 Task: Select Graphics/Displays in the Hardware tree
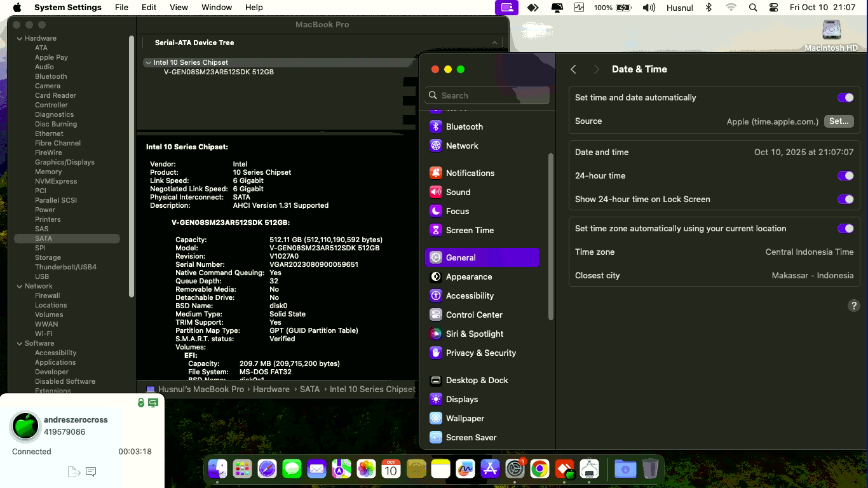tap(64, 162)
